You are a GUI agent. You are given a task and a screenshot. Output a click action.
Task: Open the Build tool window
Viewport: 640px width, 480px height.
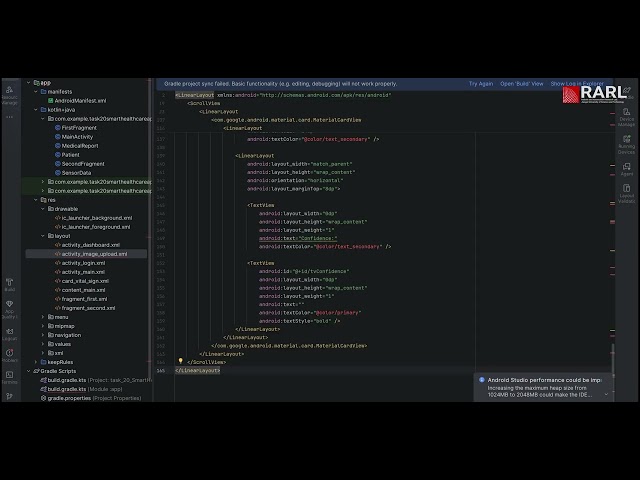click(9, 284)
